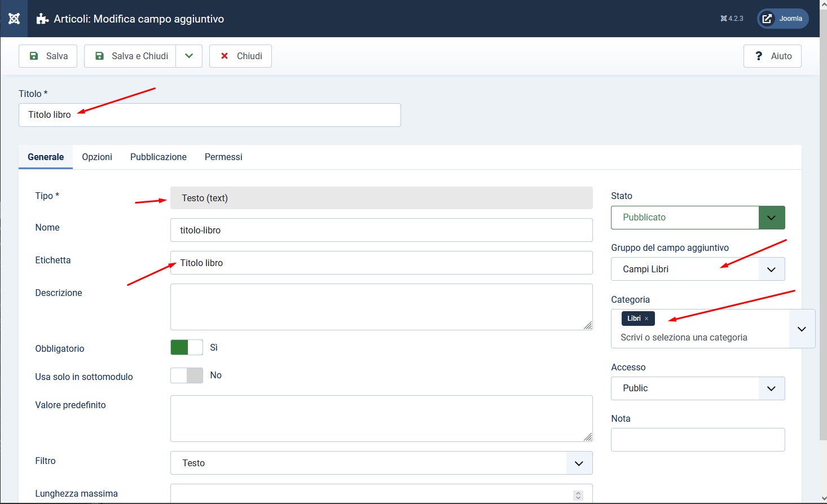Switch to the Pubblicazione tab
Screen dimensions: 827x504
tap(159, 157)
